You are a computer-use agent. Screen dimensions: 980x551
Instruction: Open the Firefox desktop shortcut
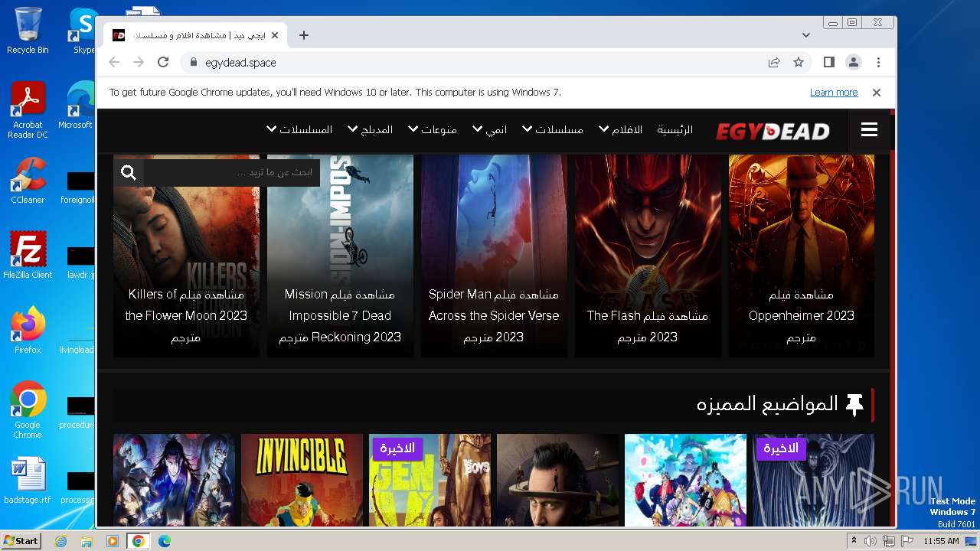pos(28,330)
